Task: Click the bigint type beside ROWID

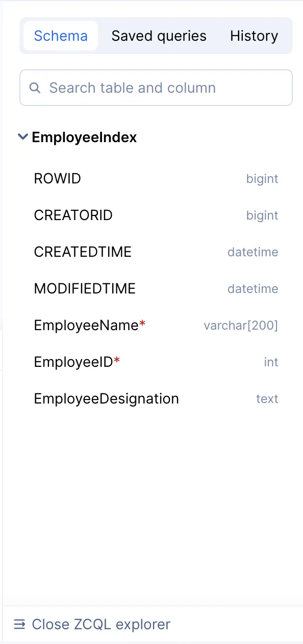Action: [262, 179]
